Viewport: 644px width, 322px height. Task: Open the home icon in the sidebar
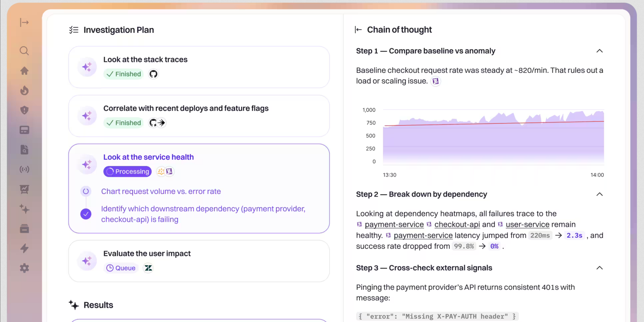(x=24, y=71)
